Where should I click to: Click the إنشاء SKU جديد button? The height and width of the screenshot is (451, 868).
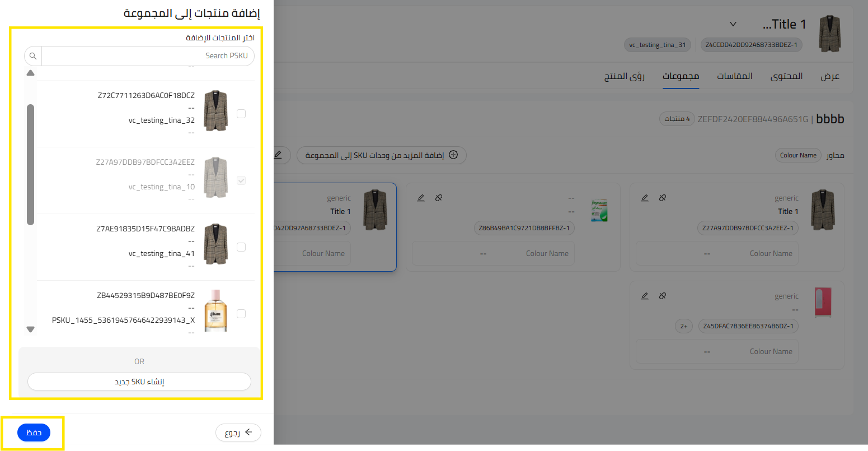tap(139, 382)
